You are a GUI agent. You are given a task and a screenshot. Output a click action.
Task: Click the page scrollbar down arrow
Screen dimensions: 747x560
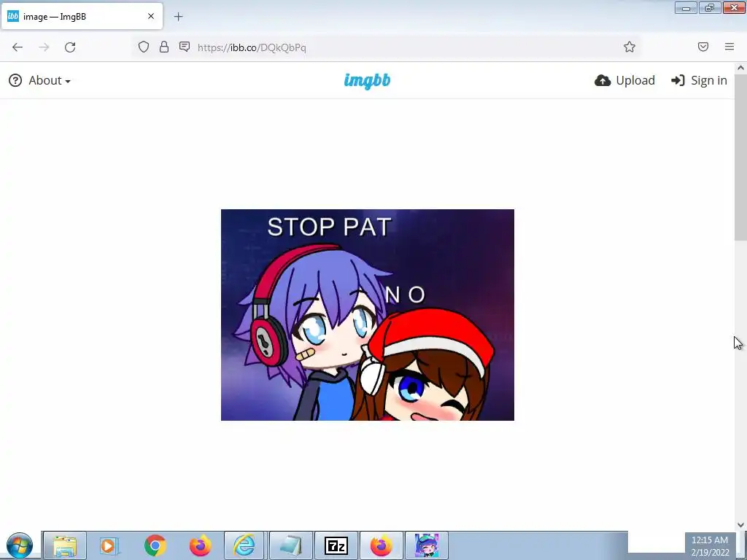point(740,525)
